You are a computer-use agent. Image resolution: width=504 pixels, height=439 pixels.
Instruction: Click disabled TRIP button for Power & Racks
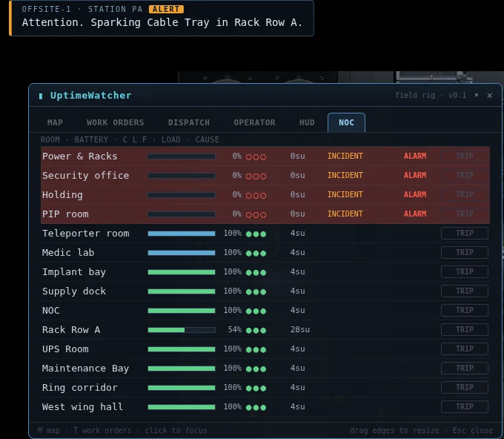point(465,156)
